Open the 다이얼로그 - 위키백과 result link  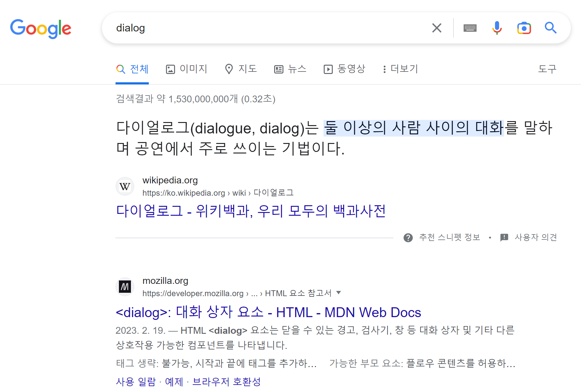251,211
